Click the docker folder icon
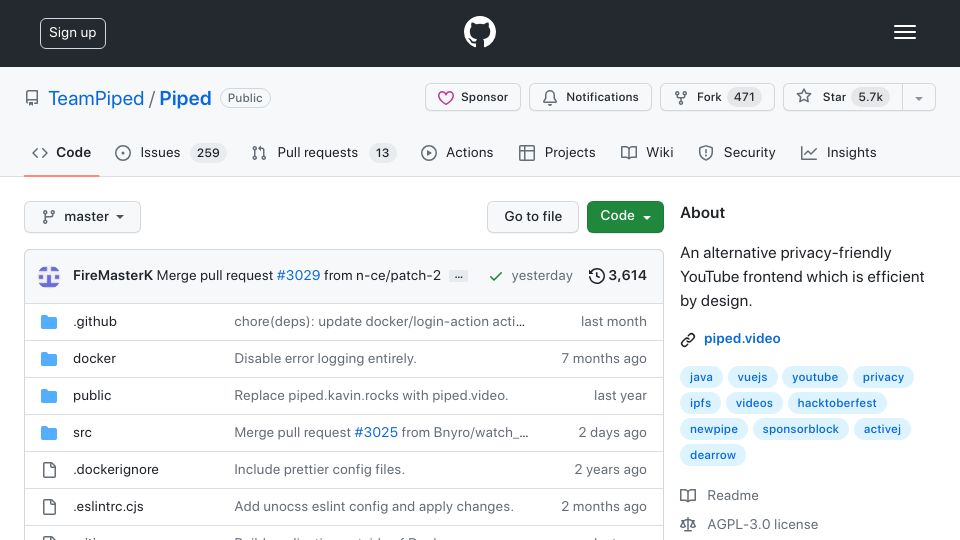Screen dimensions: 960x540 (x=49, y=359)
